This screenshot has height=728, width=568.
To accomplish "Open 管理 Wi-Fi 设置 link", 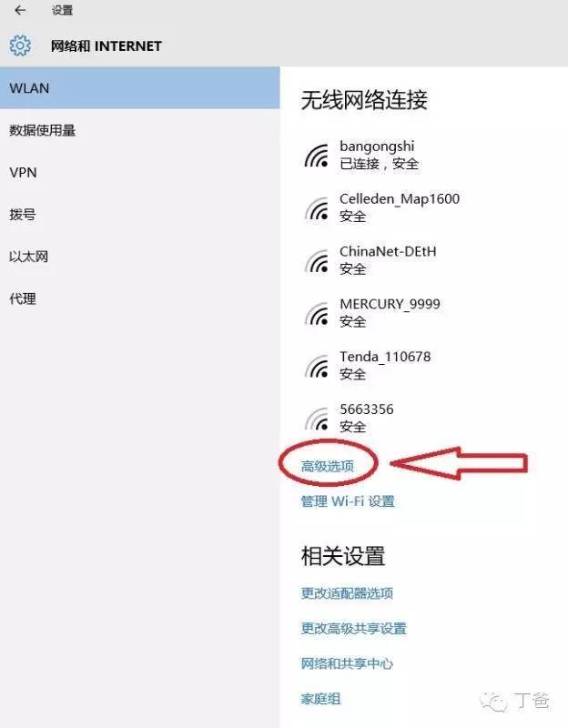I will tap(348, 501).
